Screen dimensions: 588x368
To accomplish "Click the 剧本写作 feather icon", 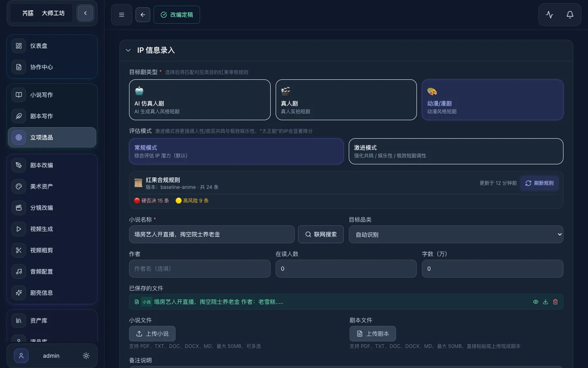I will click(x=19, y=116).
